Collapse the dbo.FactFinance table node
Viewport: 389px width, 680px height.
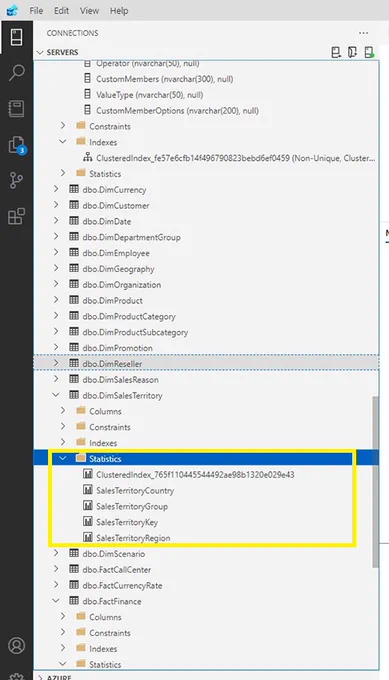(x=56, y=601)
